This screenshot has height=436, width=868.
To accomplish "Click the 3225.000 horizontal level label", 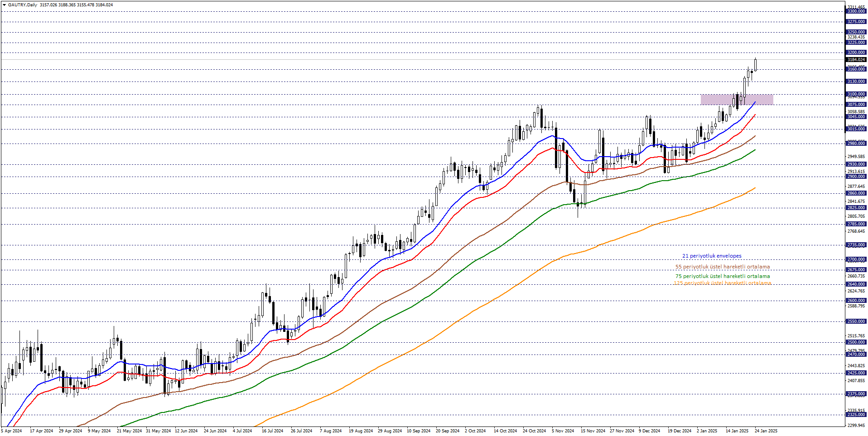I will pyautogui.click(x=856, y=43).
